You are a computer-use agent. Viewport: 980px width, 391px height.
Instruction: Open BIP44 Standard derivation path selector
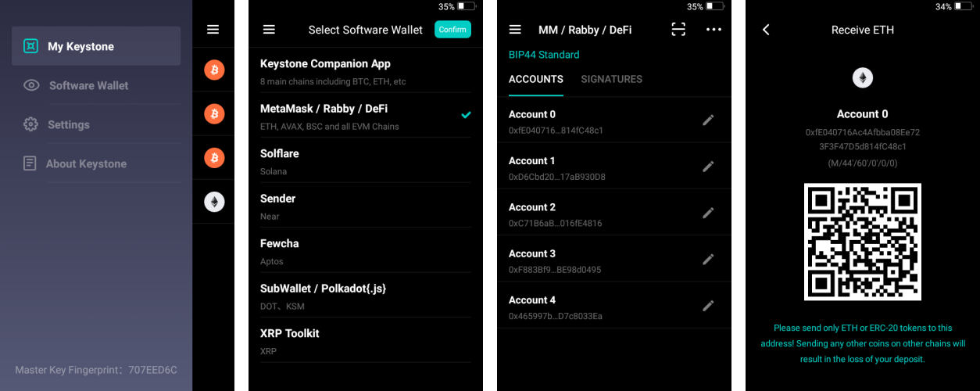544,55
